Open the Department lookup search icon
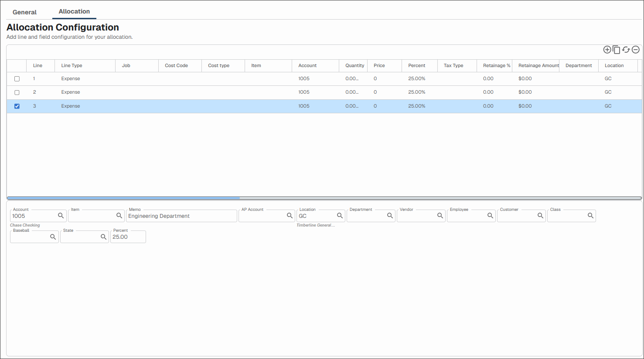Image resolution: width=644 pixels, height=359 pixels. (390, 216)
